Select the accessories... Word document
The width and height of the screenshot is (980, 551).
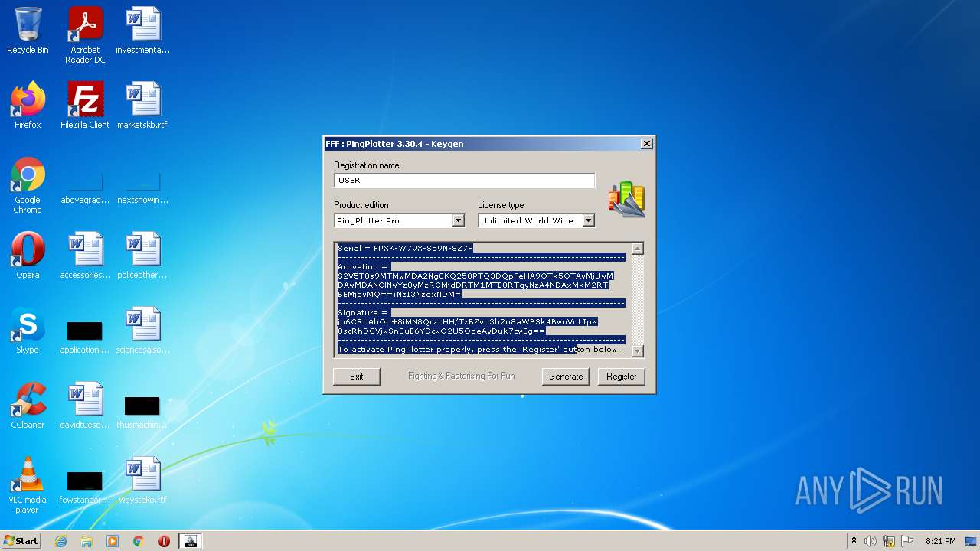pyautogui.click(x=85, y=256)
